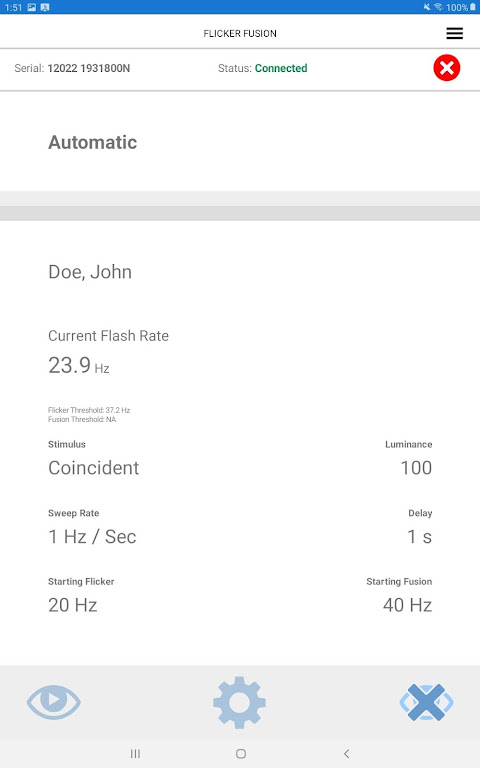This screenshot has height=768, width=480.
Task: Open settings gear icon
Action: click(240, 702)
